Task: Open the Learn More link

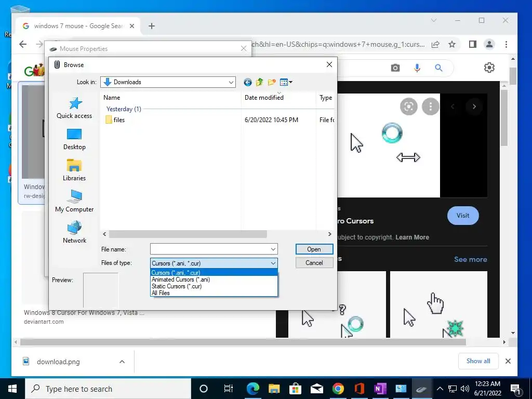Action: coord(412,237)
